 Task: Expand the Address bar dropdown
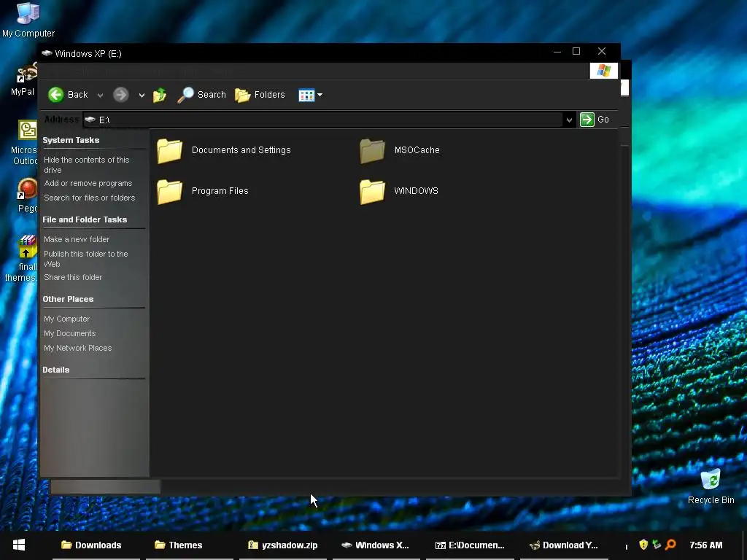point(569,120)
